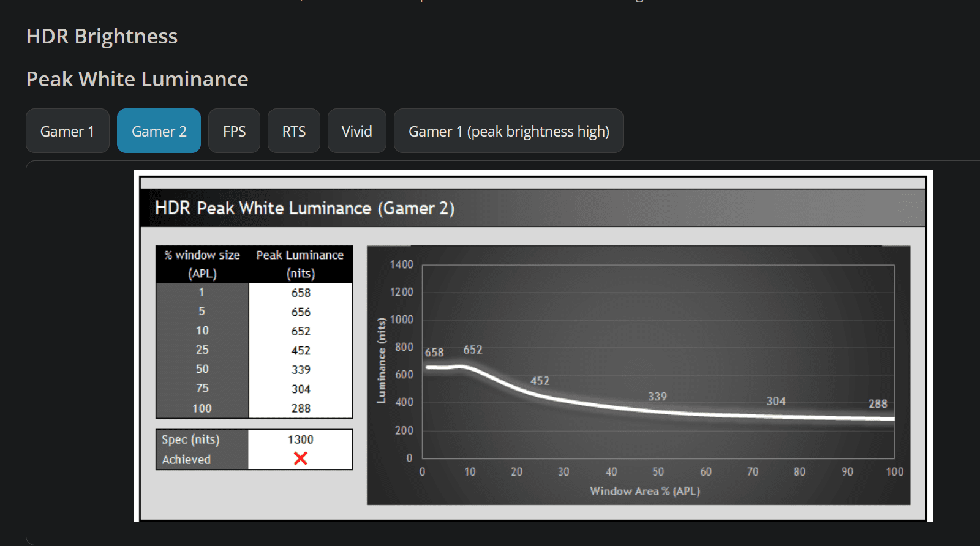980x546 pixels.
Task: Click the 1300 spec value cell
Action: (x=301, y=439)
